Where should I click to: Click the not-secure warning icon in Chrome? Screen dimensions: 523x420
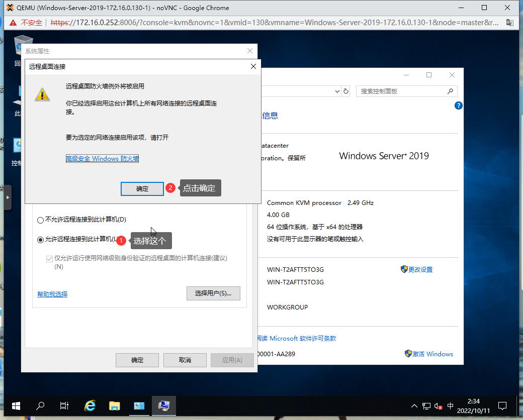coord(13,23)
